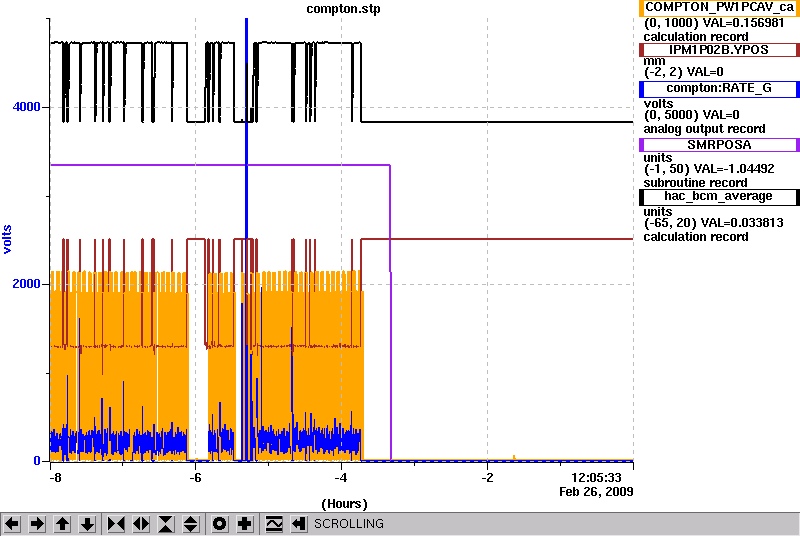
Task: Click the circle auto-scale toolbar button
Action: (x=220, y=524)
